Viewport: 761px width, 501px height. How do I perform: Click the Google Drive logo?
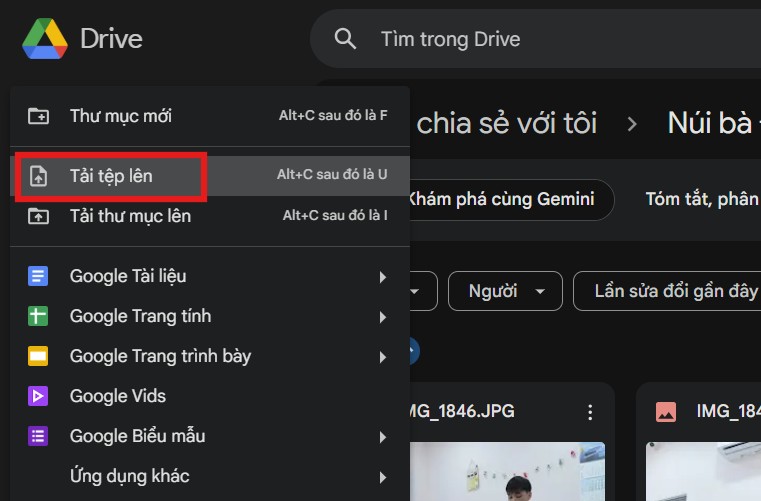tap(45, 38)
